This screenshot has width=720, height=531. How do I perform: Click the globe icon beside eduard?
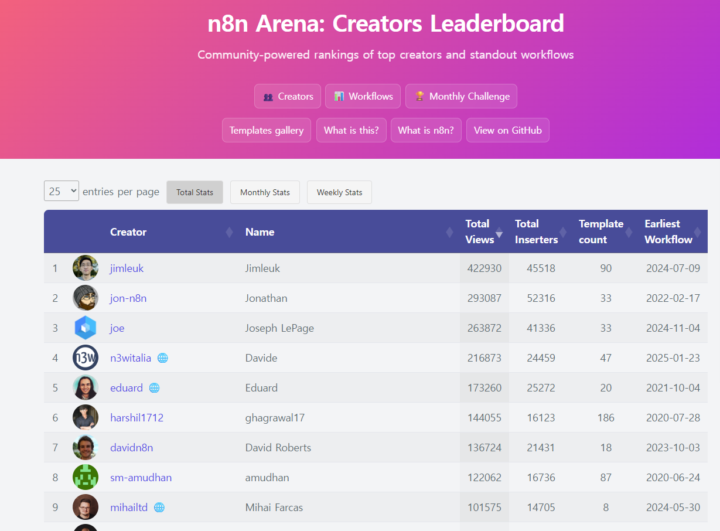point(154,388)
